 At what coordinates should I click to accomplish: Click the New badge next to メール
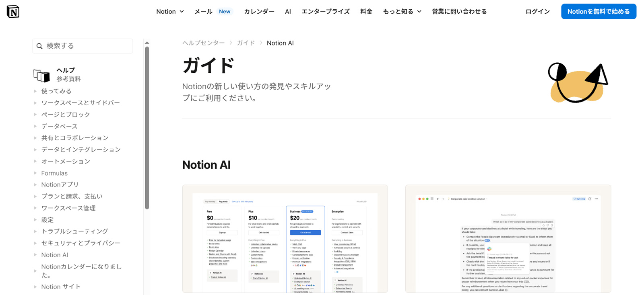[225, 12]
